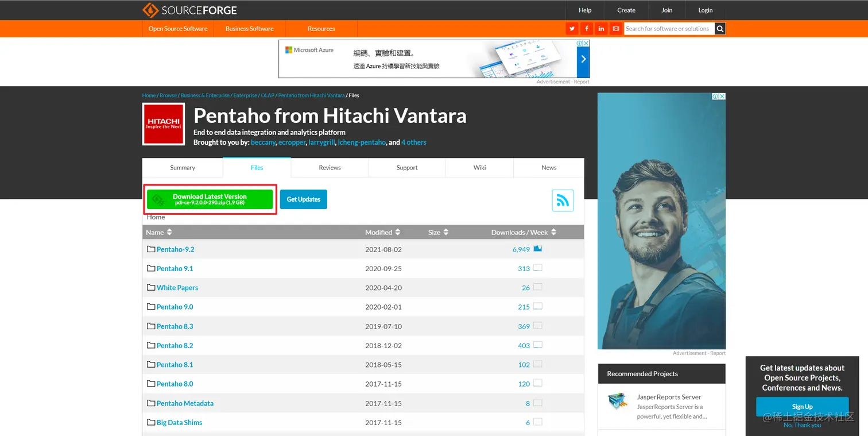868x436 pixels.
Task: Click the White Papers folder icon
Action: [151, 288]
